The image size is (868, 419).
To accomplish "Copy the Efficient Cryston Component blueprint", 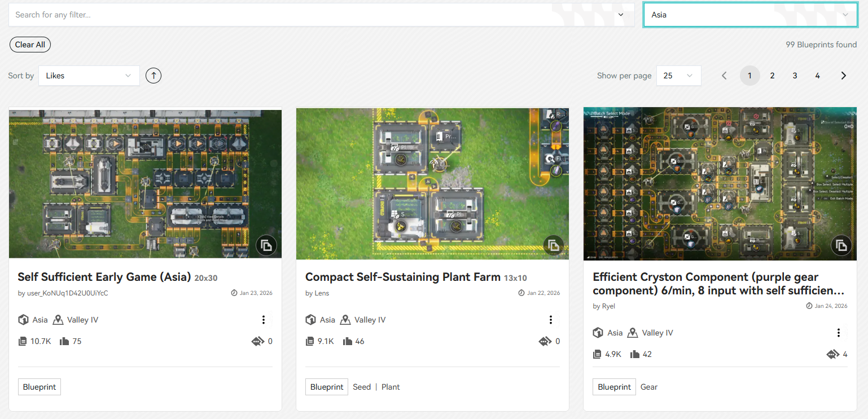I will (841, 245).
